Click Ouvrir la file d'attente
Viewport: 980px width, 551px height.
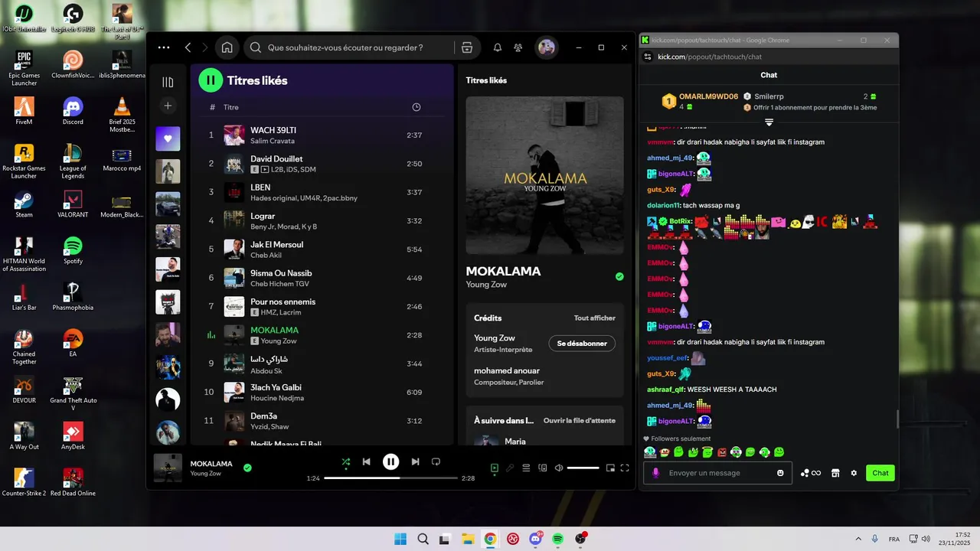[580, 421]
